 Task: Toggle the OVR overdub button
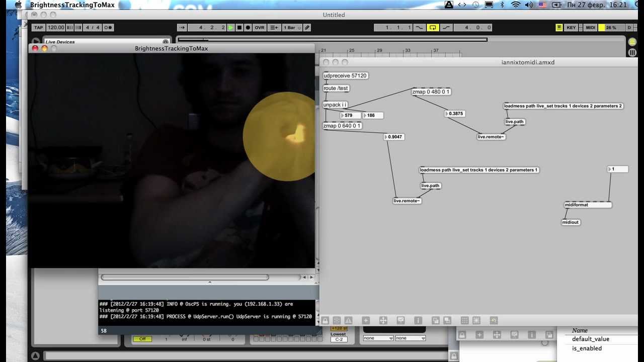(260, 28)
